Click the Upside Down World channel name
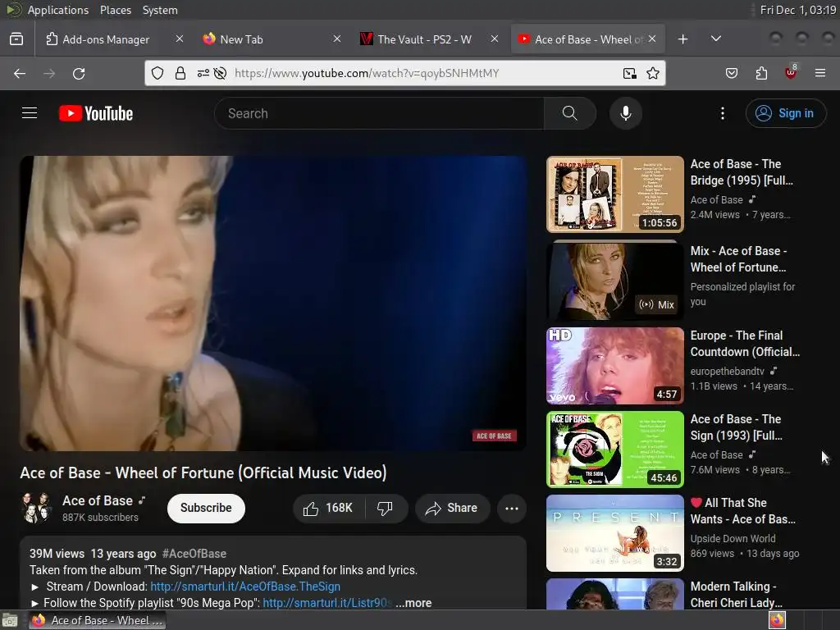Screen dimensions: 840x630 click(733, 538)
